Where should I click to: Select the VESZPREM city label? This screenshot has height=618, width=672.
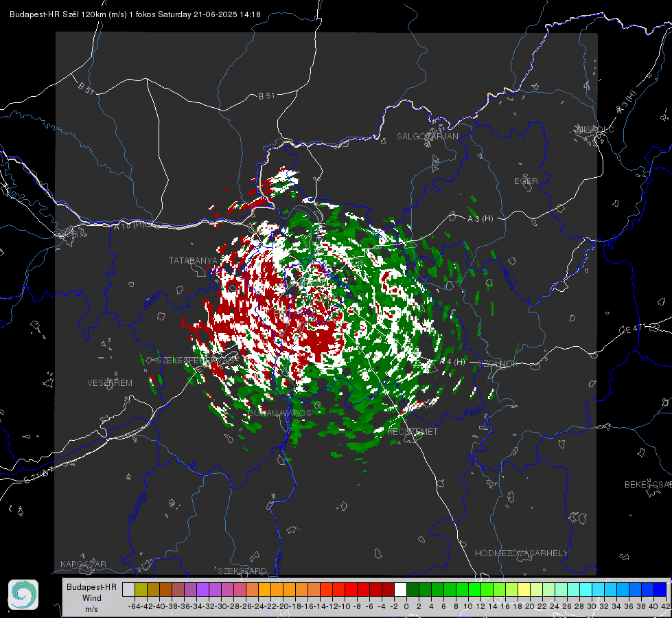click(110, 383)
